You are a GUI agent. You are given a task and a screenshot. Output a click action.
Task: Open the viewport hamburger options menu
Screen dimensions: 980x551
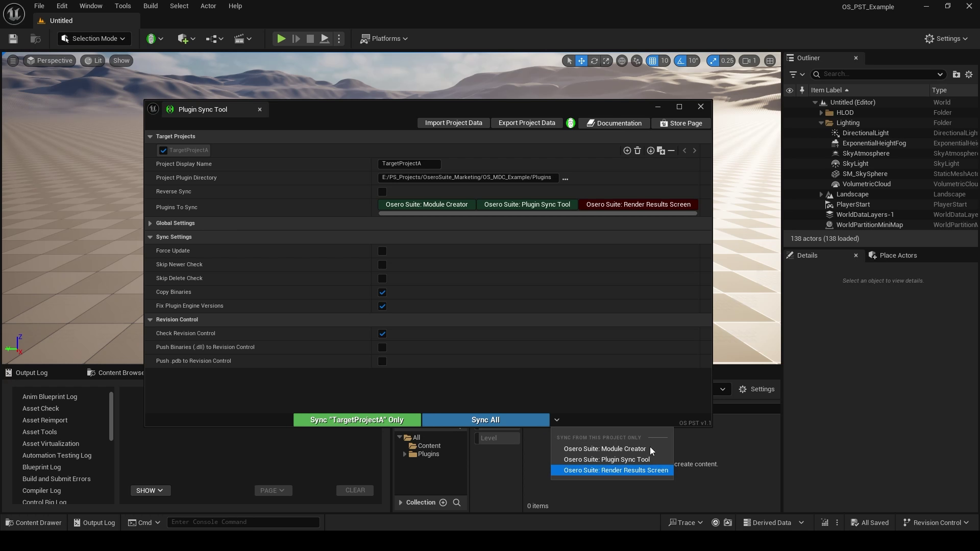[13, 61]
